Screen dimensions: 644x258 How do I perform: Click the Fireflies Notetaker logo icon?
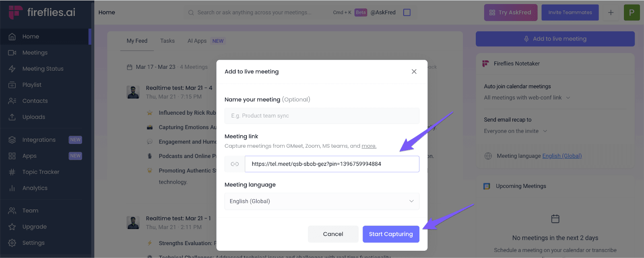coord(486,64)
